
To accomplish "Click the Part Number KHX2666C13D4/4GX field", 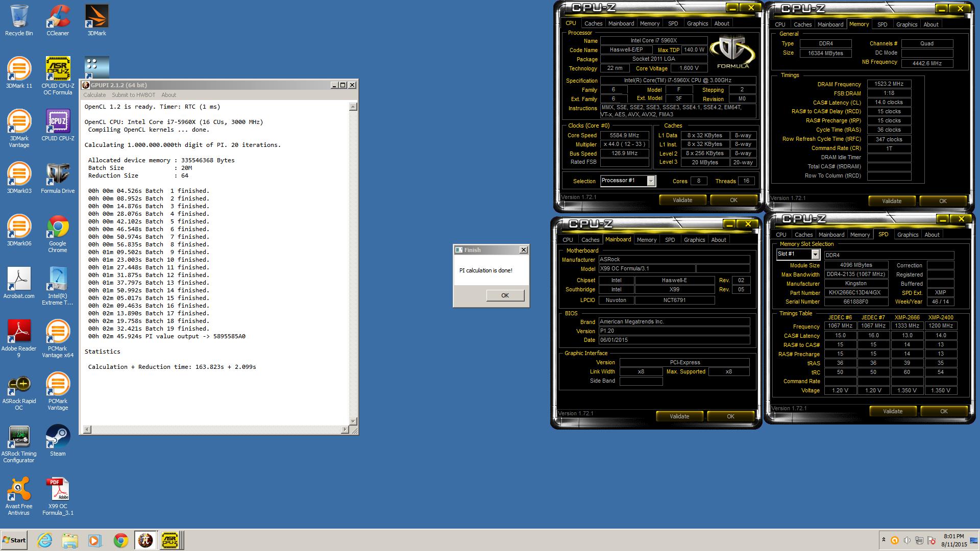I will click(856, 293).
